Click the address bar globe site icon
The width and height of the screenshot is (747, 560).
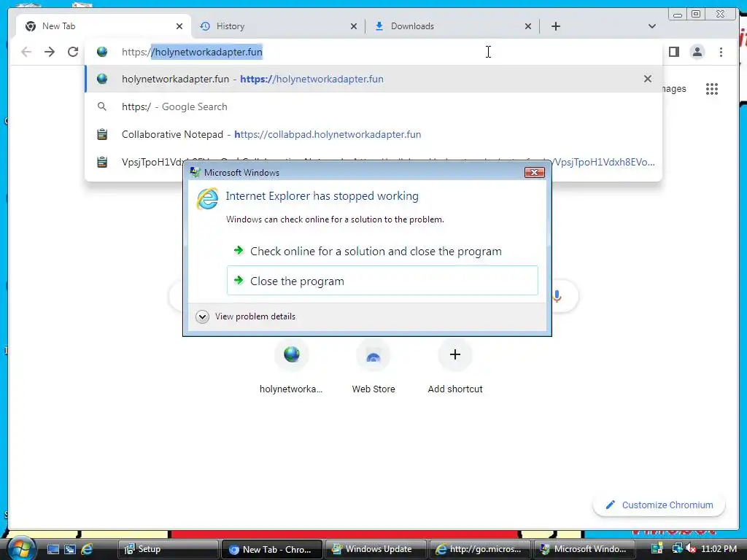click(102, 52)
